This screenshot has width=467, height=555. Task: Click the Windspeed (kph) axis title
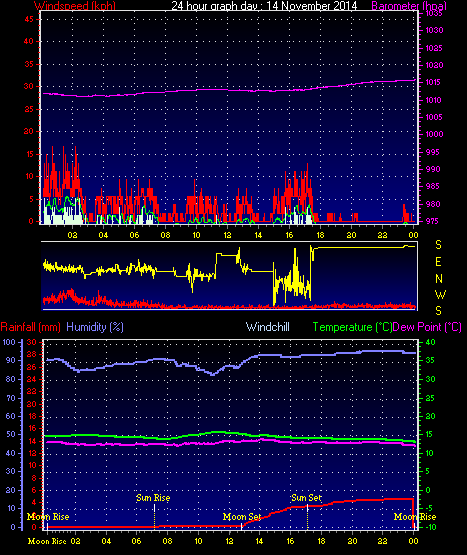75,5
